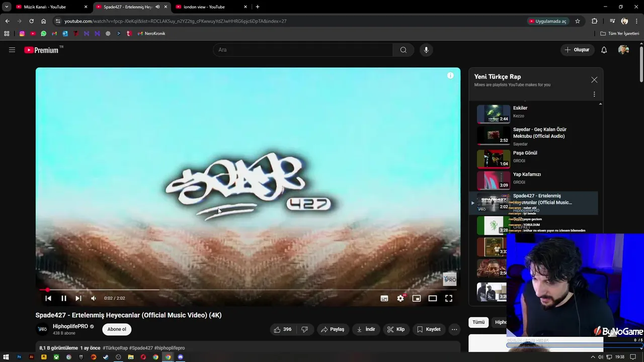This screenshot has width=644, height=362.
Task: Open more actions three-dot menu under video
Action: point(454,329)
